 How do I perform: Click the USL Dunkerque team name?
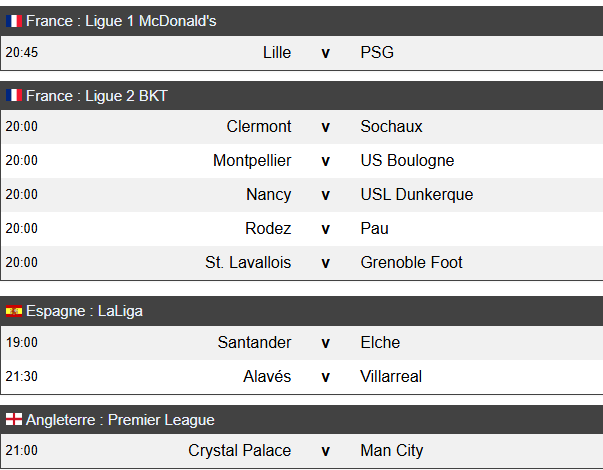(417, 195)
